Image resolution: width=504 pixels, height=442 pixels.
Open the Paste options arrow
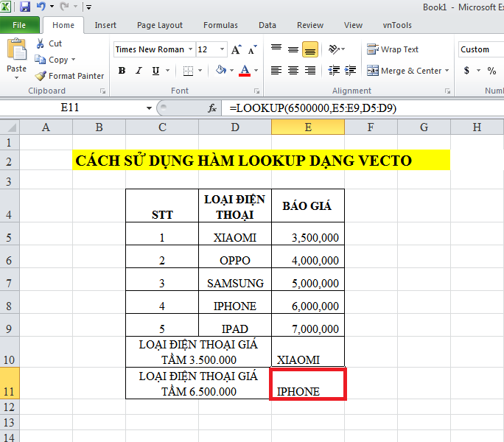coord(16,78)
